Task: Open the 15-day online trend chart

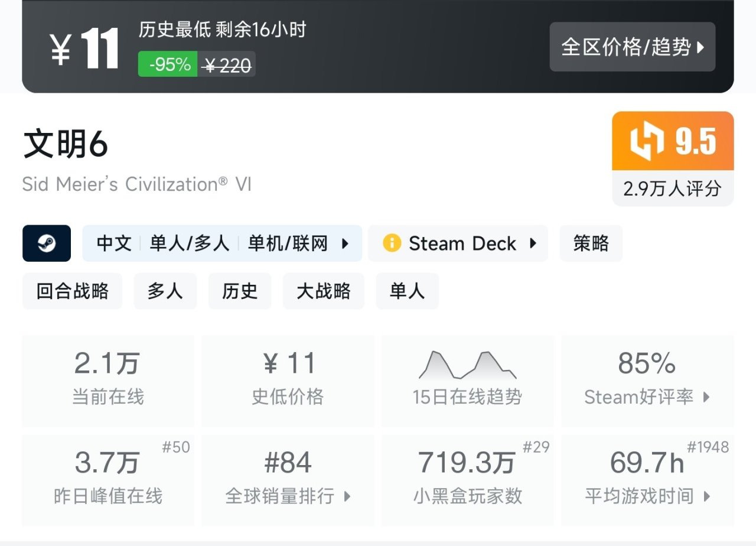Action: pos(467,366)
